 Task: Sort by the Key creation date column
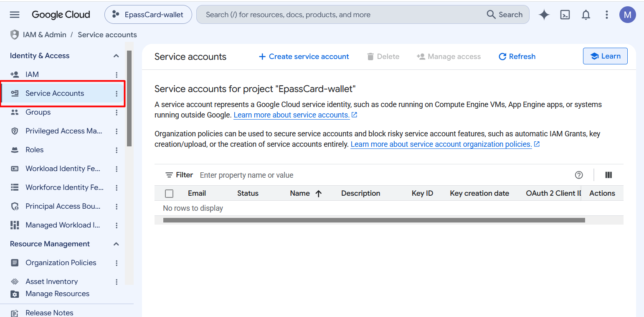(479, 193)
